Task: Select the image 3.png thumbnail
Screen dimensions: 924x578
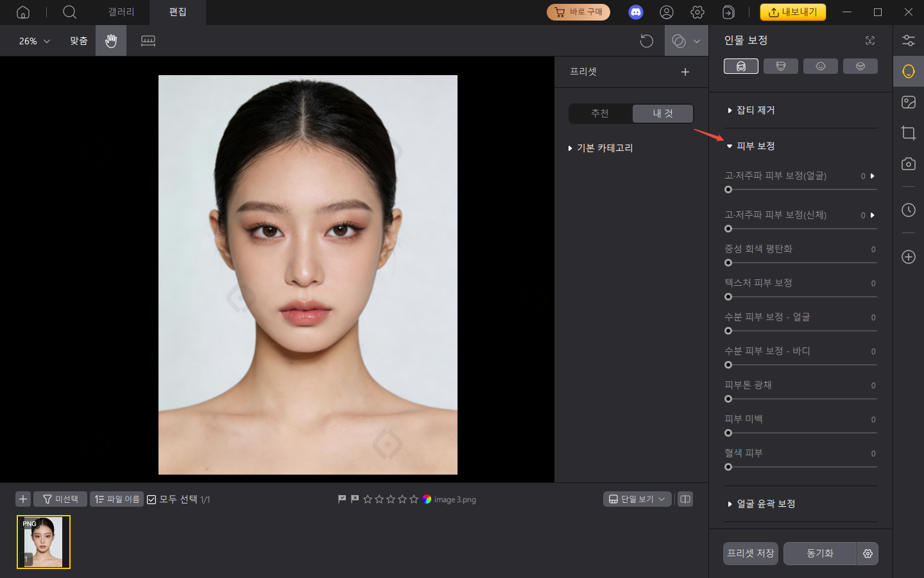Action: [43, 542]
